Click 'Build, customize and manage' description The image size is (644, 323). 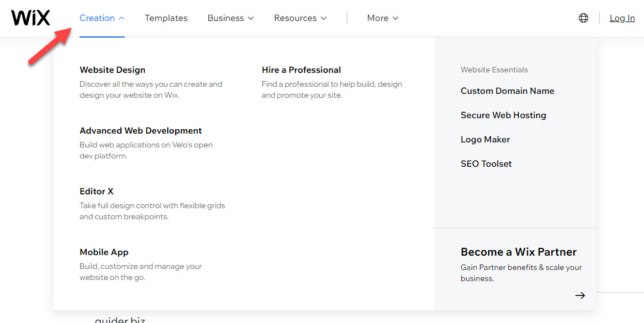click(x=141, y=272)
